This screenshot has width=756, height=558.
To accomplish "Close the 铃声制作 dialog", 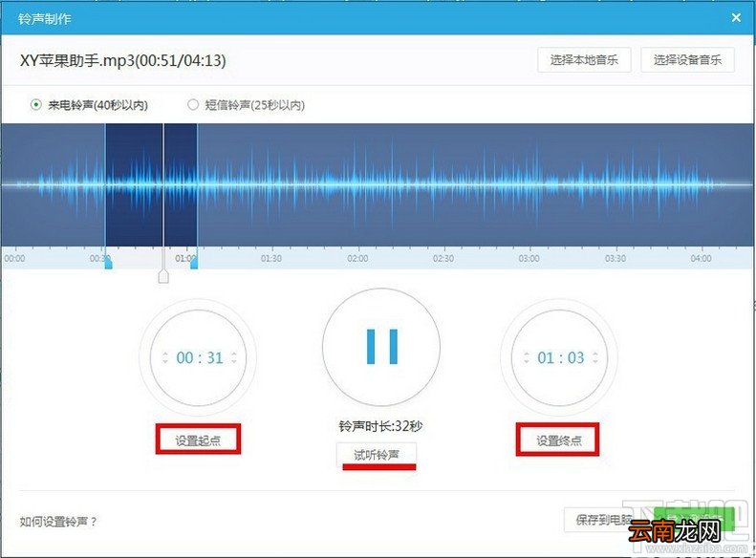I will tap(736, 18).
